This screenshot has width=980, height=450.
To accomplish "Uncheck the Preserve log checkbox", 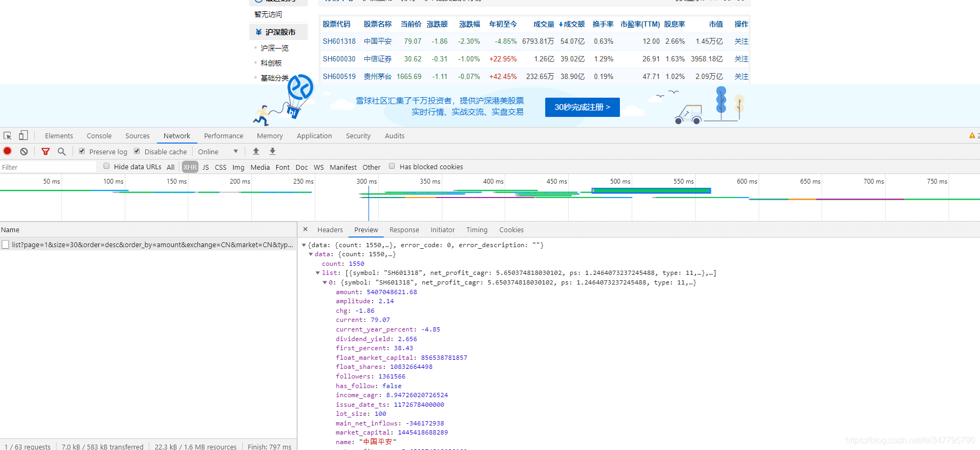I will pyautogui.click(x=82, y=151).
